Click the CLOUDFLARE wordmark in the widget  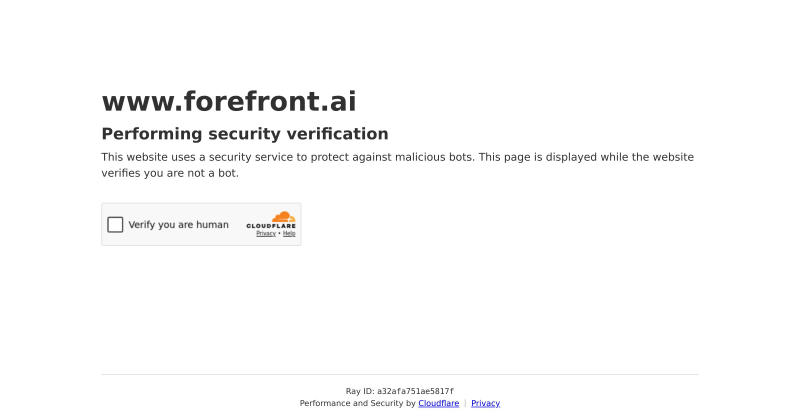(271, 226)
